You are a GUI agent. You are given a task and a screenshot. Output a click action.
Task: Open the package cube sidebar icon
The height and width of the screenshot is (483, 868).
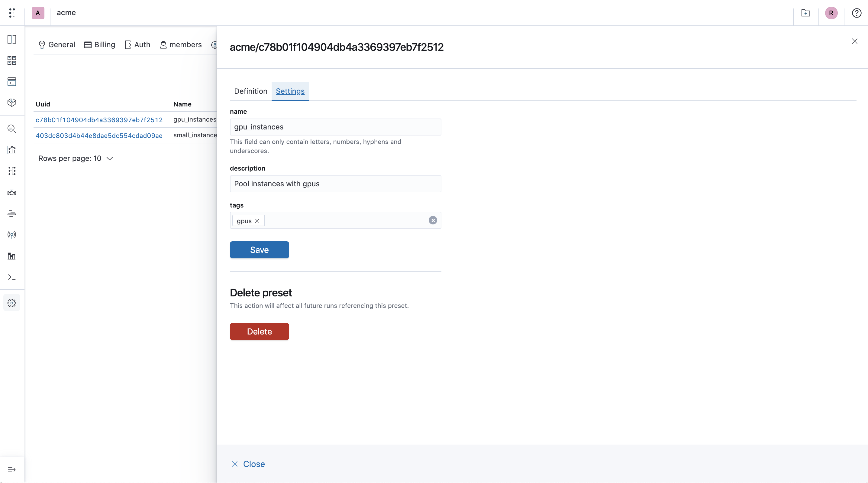pyautogui.click(x=12, y=103)
